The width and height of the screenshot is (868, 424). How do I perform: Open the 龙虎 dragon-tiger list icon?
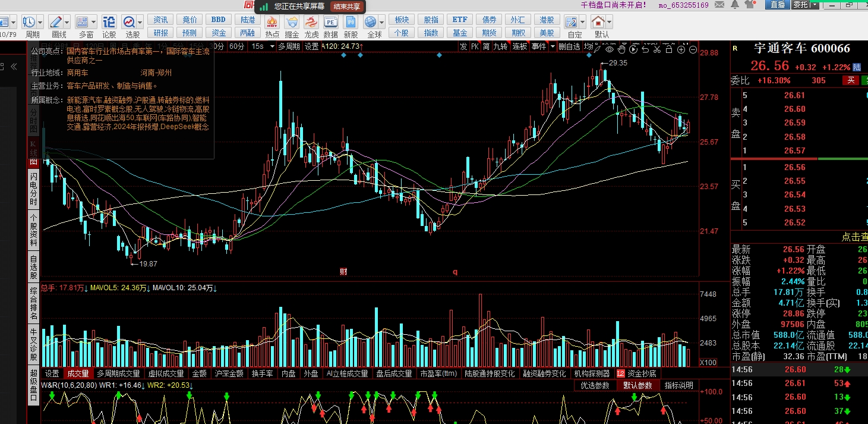(311, 23)
